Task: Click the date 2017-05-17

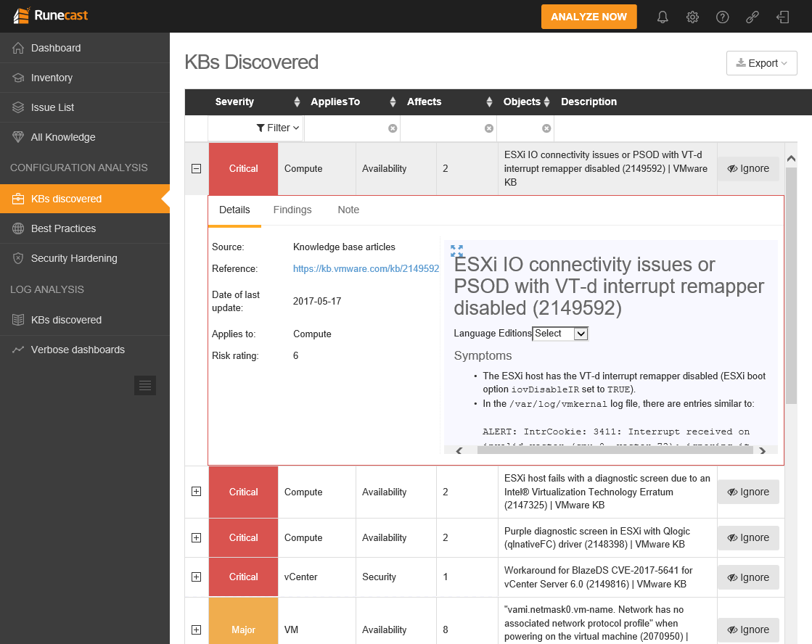Action: coord(317,301)
